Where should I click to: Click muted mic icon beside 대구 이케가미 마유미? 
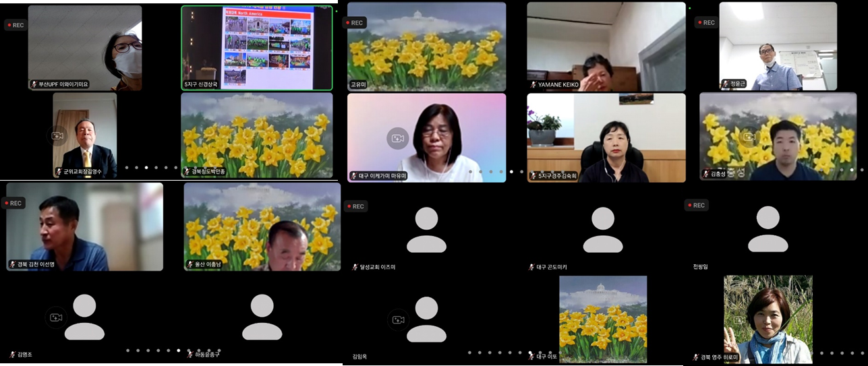[x=353, y=176]
